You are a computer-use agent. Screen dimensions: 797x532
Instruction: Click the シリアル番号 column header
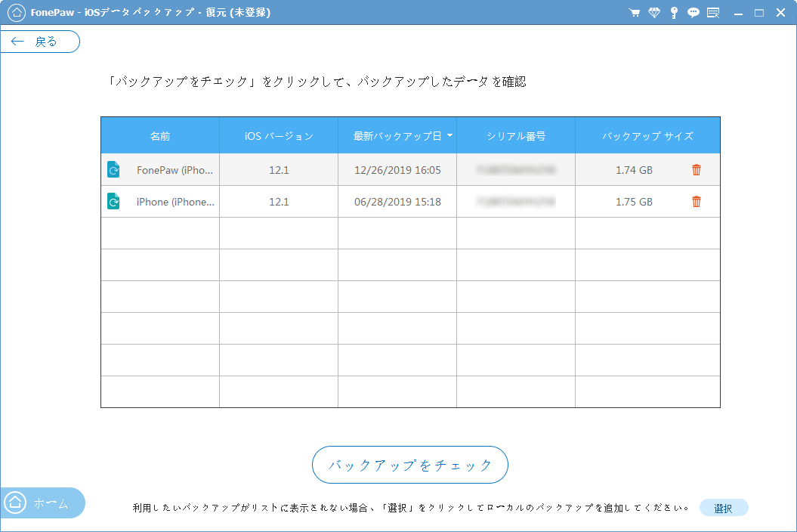(x=516, y=136)
